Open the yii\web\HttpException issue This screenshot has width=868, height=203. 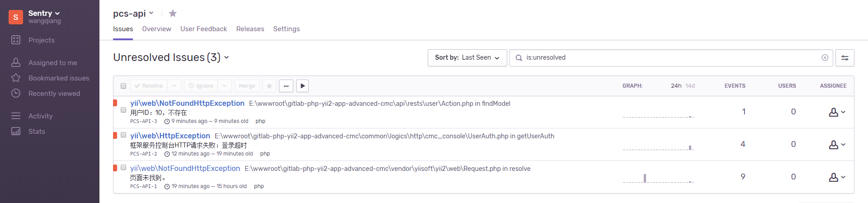pyautogui.click(x=170, y=136)
